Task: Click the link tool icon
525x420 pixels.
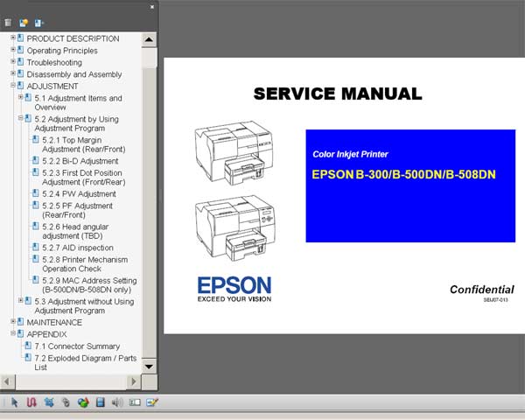Action: click(66, 402)
